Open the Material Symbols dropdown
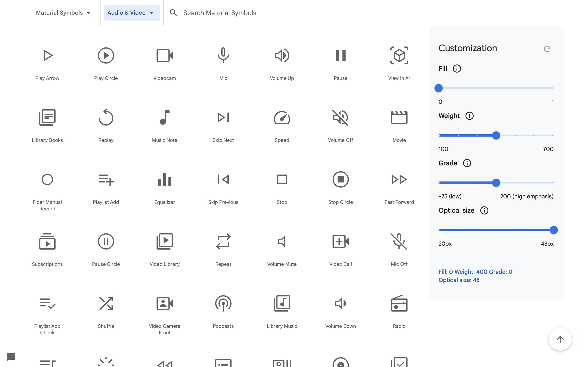Screen dimensions: 588x367 click(x=63, y=13)
